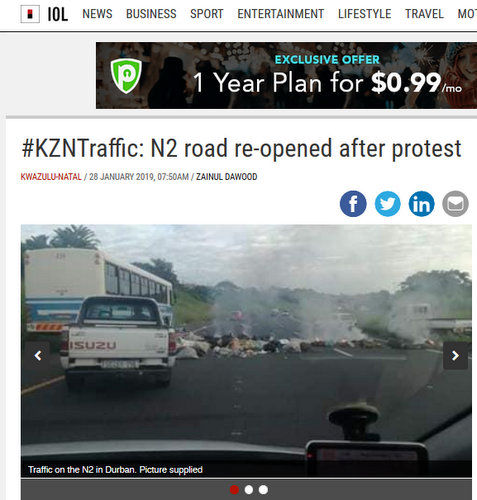
Task: Click the red square logo badge
Action: pyautogui.click(x=30, y=14)
